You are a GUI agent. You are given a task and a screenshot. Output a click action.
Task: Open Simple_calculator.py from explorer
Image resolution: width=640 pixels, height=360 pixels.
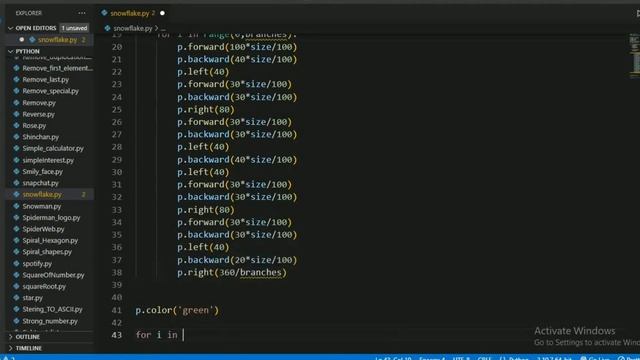53,149
